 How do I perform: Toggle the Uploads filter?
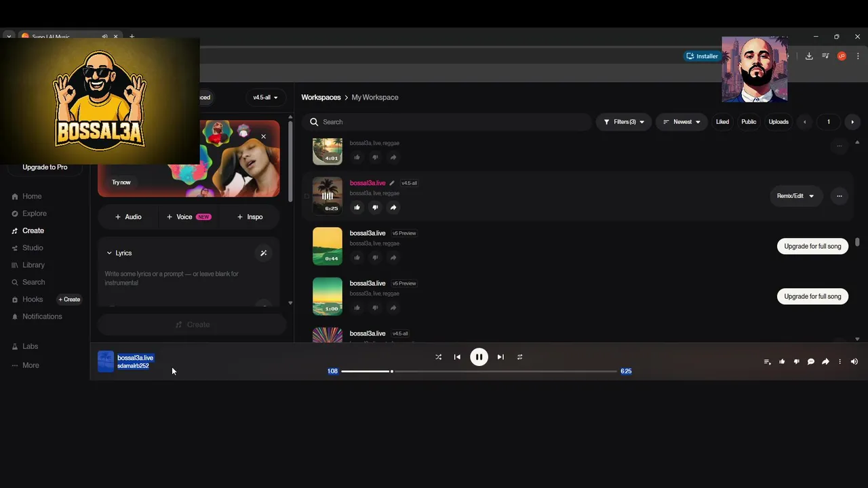click(x=778, y=122)
